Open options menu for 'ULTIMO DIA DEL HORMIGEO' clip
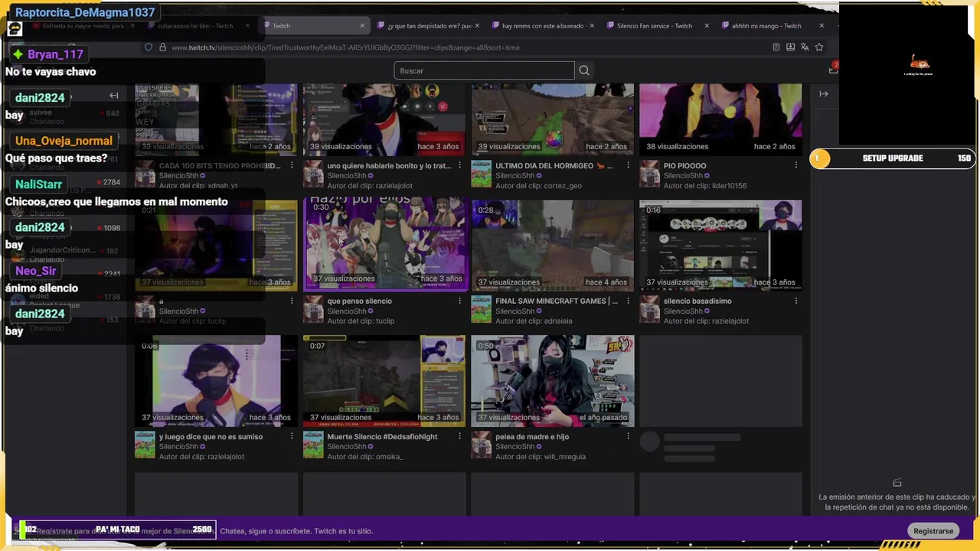 (x=628, y=165)
